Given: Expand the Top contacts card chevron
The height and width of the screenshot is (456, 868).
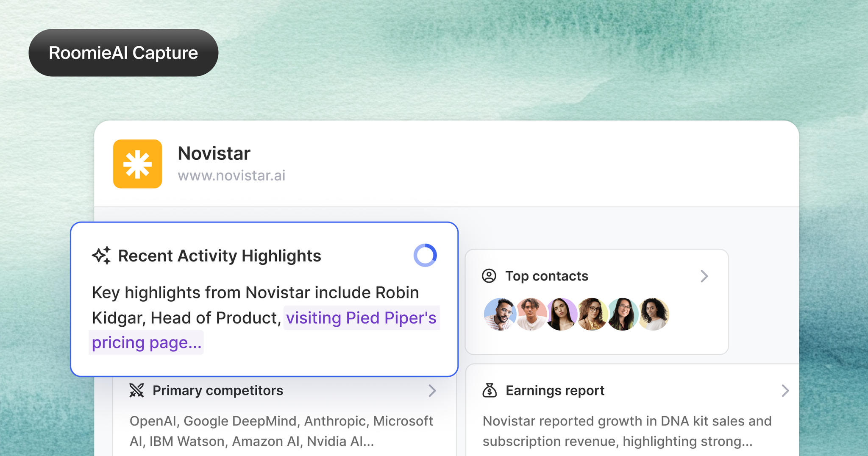Looking at the screenshot, I should click(704, 276).
